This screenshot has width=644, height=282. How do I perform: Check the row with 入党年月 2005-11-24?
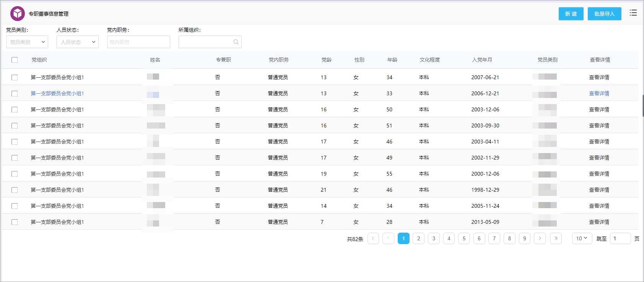point(15,206)
